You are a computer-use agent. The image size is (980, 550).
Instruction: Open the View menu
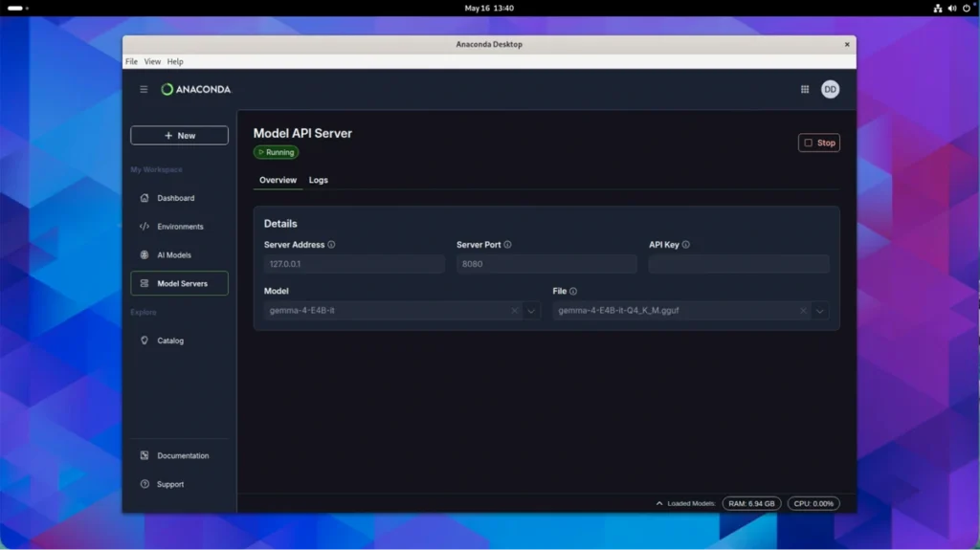coord(152,62)
